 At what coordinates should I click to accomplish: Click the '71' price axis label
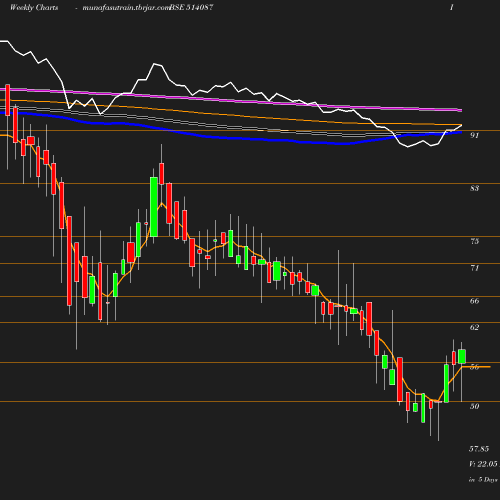[x=474, y=268]
